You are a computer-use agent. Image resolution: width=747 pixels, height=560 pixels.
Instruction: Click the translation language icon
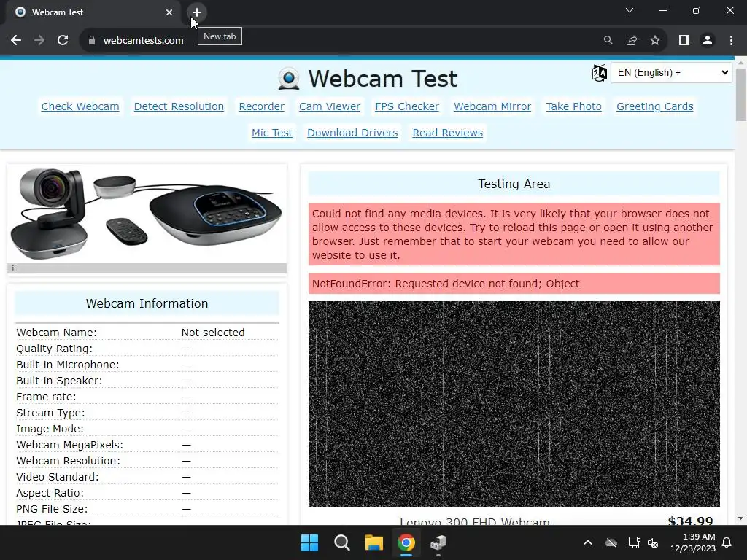click(x=600, y=73)
